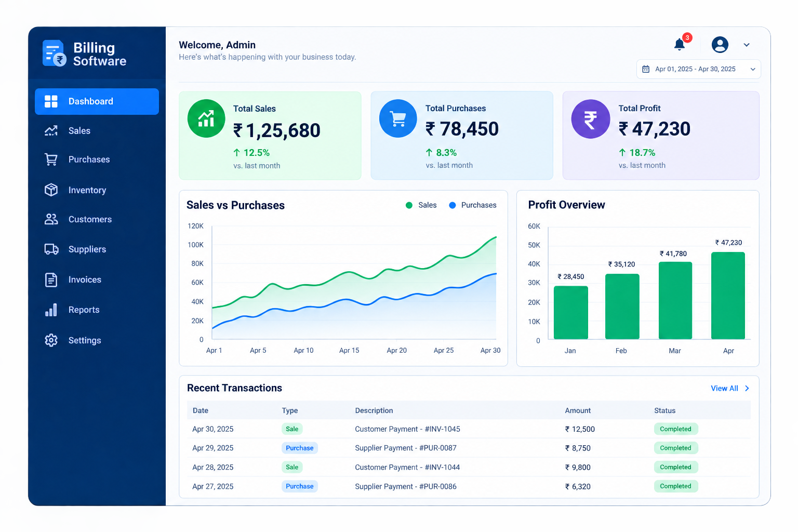This screenshot has height=532, width=798.
Task: Click the Dashboard grid icon
Action: click(51, 101)
